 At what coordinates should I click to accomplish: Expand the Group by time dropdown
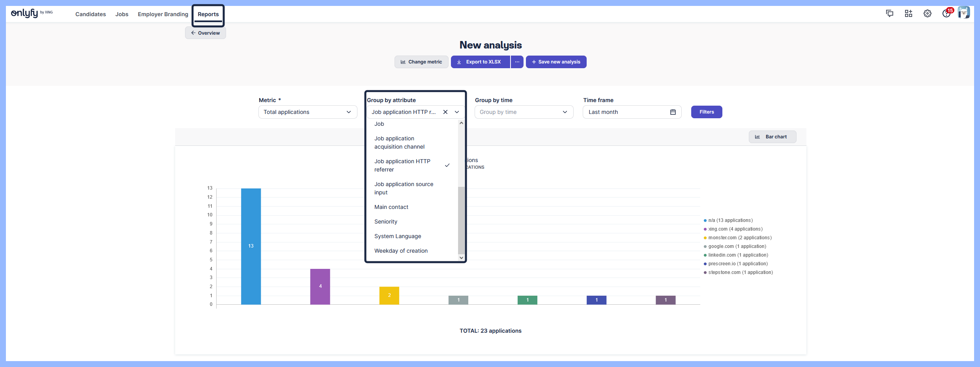524,112
